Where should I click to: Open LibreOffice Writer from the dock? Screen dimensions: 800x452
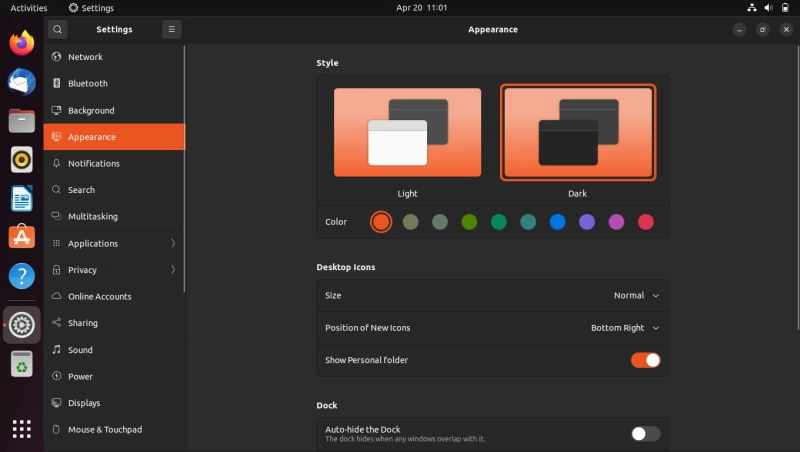point(21,198)
